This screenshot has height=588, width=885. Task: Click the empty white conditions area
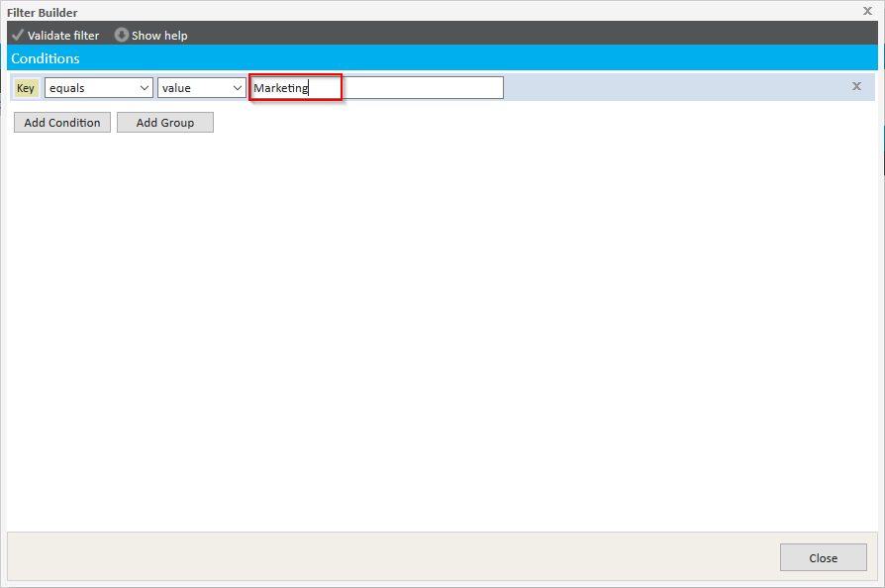pos(442,327)
